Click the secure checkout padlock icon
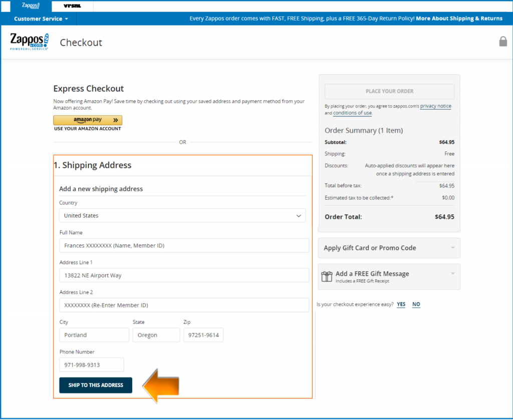Viewport: 513px width, 420px height. [x=503, y=42]
